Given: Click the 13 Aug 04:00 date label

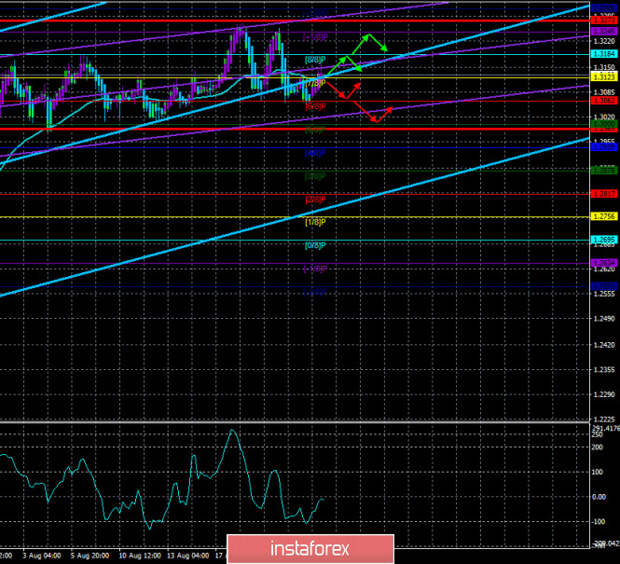Looking at the screenshot, I should click(188, 556).
